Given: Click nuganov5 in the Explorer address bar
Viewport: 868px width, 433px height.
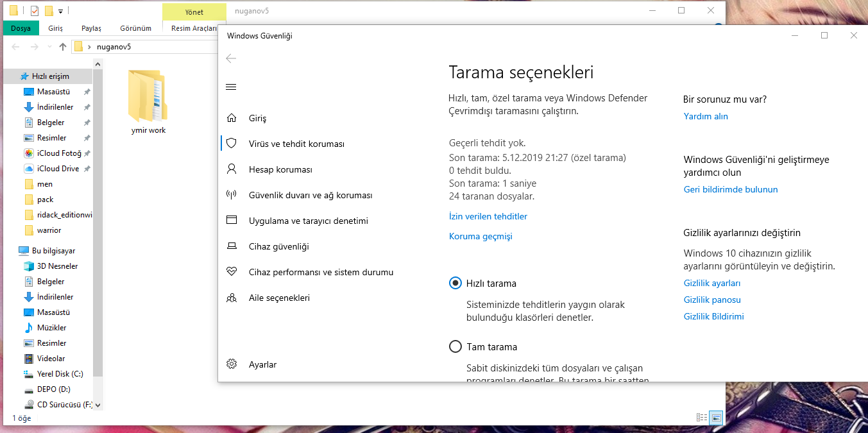Looking at the screenshot, I should tap(114, 47).
